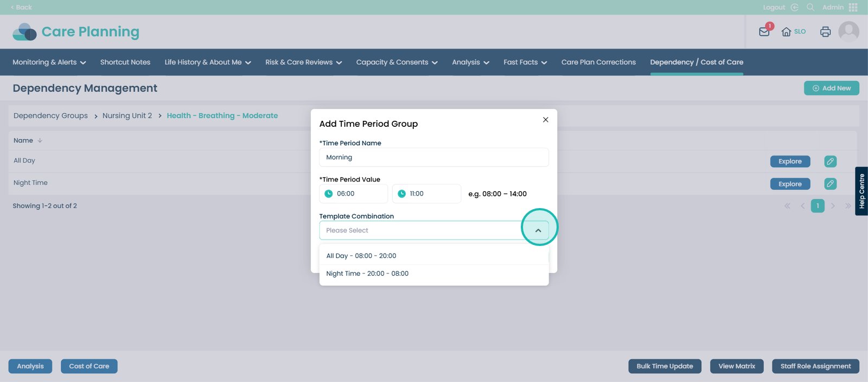The image size is (868, 382).
Task: Click edit pencil icon for Night Time
Action: point(830,184)
